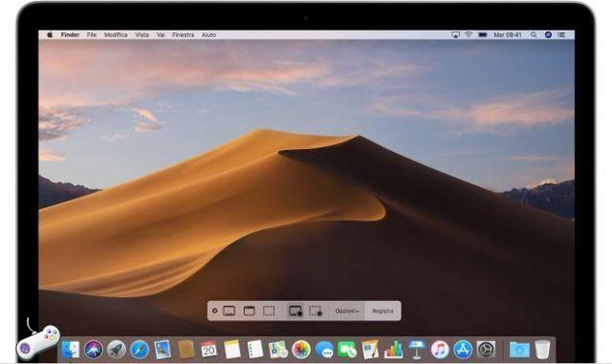Open the Opzioni dropdown in screenshot toolbar
Viewport: 612px width, 364px height.
[347, 310]
